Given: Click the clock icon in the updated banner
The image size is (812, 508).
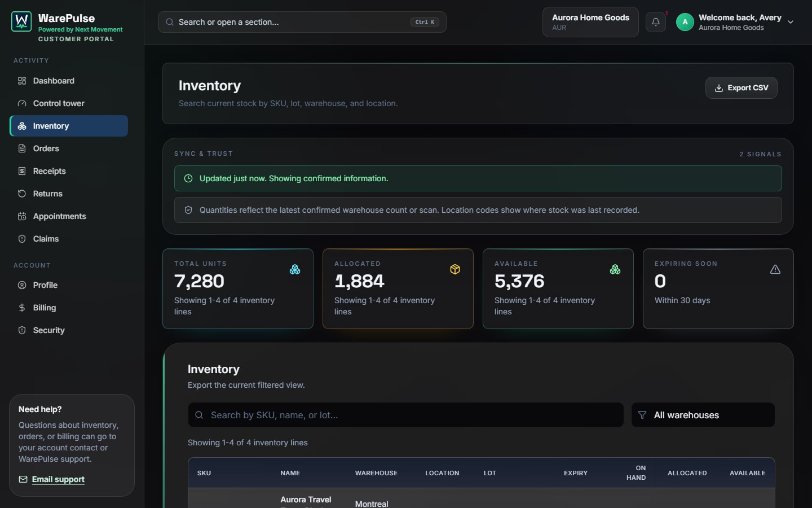Looking at the screenshot, I should [188, 178].
